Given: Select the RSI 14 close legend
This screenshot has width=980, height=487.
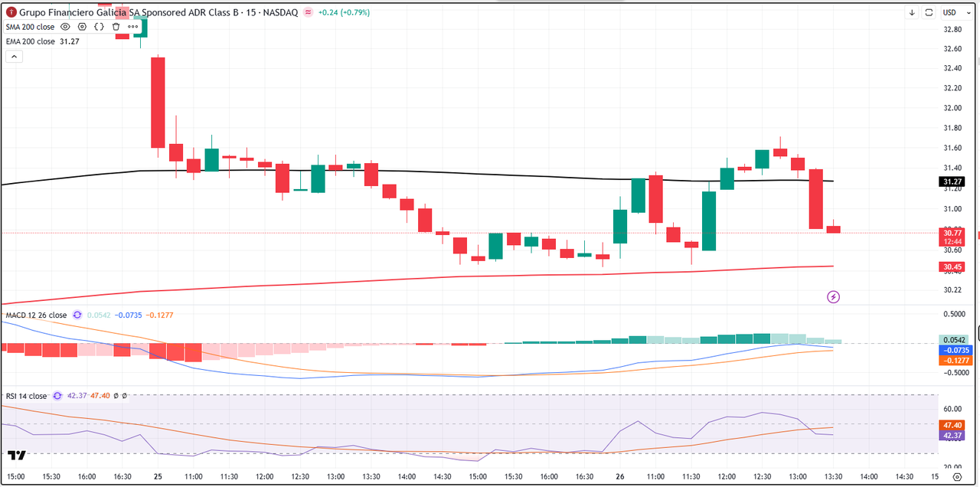Looking at the screenshot, I should click(26, 396).
